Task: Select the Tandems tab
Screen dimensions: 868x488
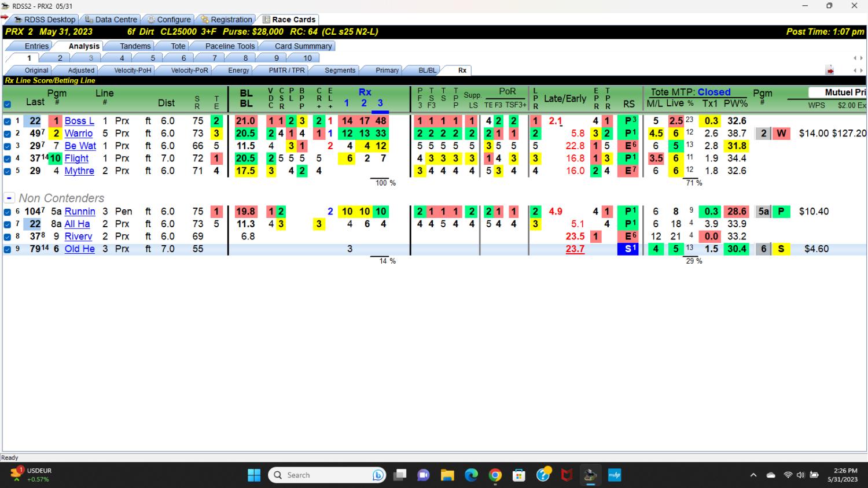Action: pyautogui.click(x=135, y=46)
